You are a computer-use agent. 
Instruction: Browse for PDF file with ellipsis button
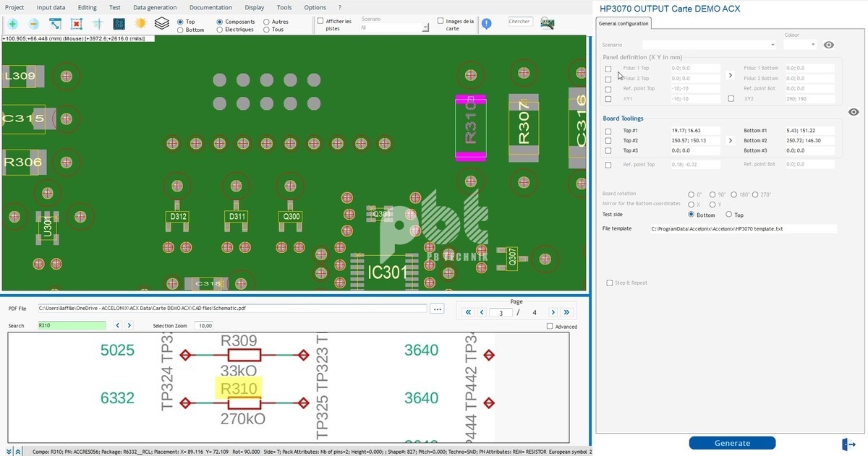point(436,309)
